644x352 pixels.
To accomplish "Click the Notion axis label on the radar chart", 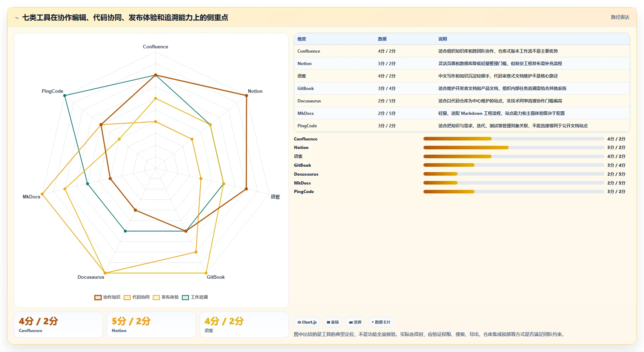I will [x=255, y=91].
